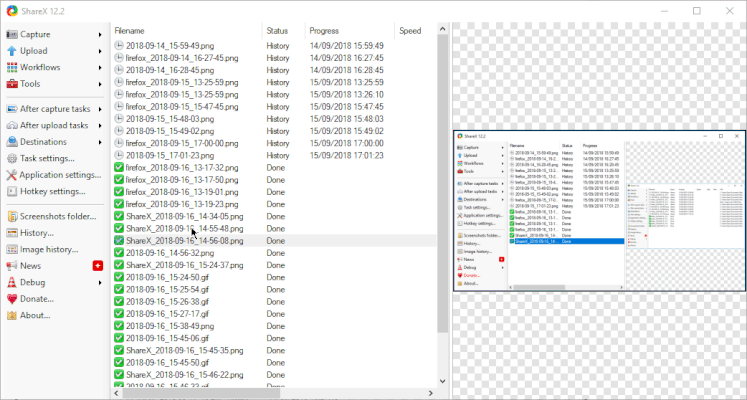Click the Capture camera icon
Viewport: 747px width, 400px height.
(12, 34)
